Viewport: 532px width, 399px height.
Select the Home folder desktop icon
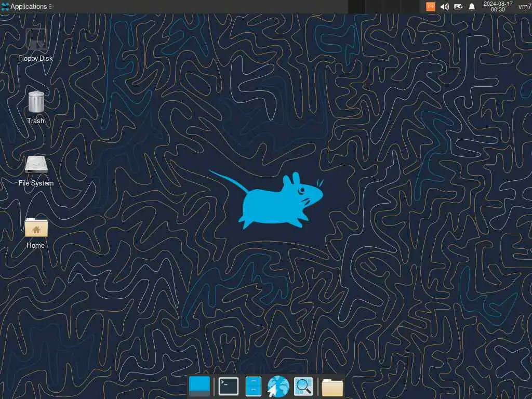click(36, 228)
